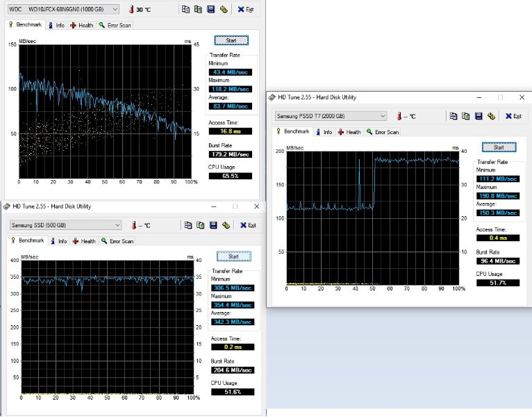The height and width of the screenshot is (417, 532).
Task: HD Tune title icon of Samsung SSD window
Action: pos(6,206)
